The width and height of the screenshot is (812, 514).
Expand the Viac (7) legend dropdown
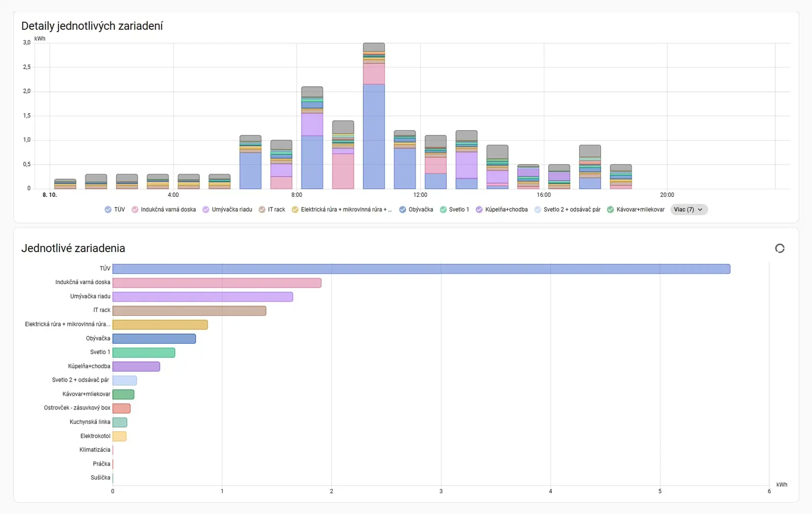pos(689,210)
